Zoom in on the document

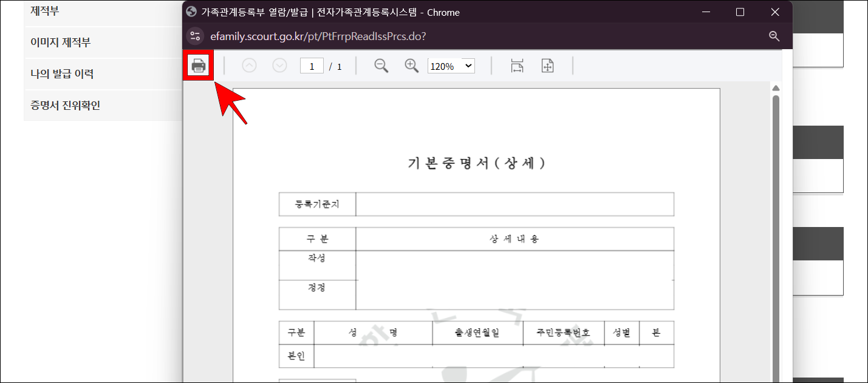[x=411, y=66]
